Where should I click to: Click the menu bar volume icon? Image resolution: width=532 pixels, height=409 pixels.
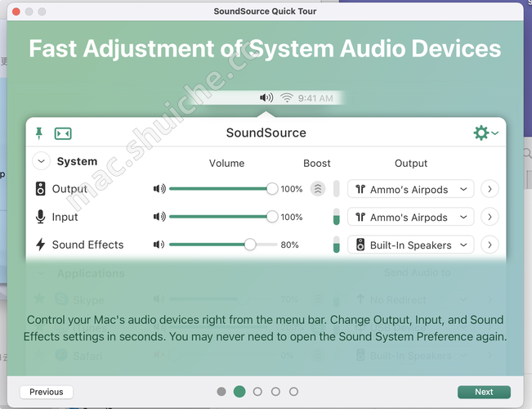(x=266, y=98)
